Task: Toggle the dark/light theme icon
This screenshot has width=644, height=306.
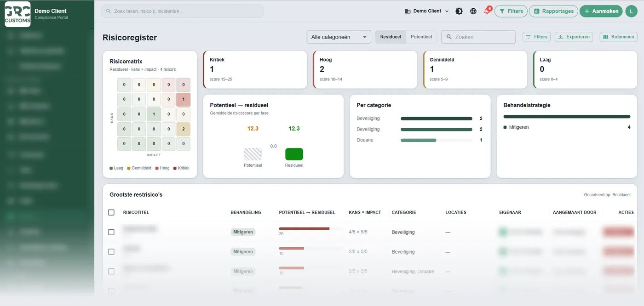Action: 459,11
